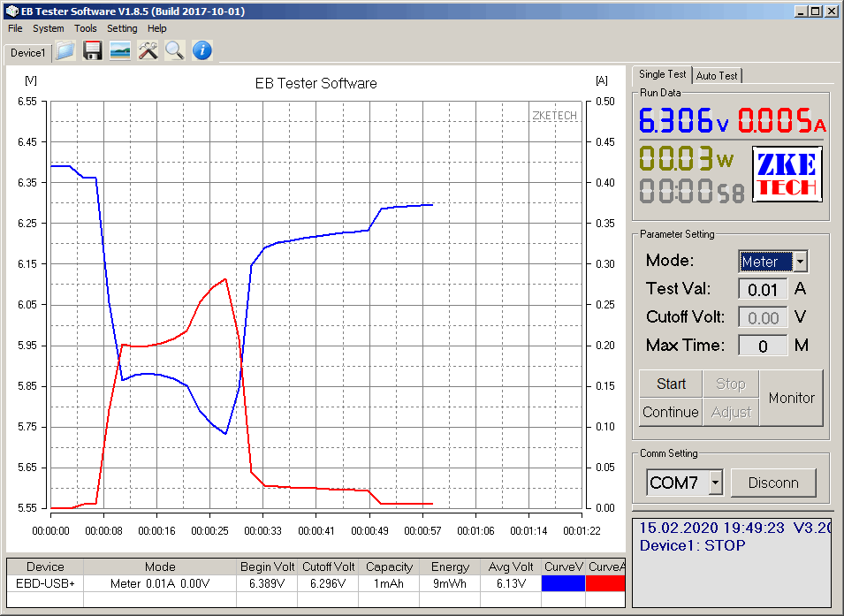Image resolution: width=844 pixels, height=616 pixels.
Task: Click the open folder toolbar icon
Action: (65, 51)
